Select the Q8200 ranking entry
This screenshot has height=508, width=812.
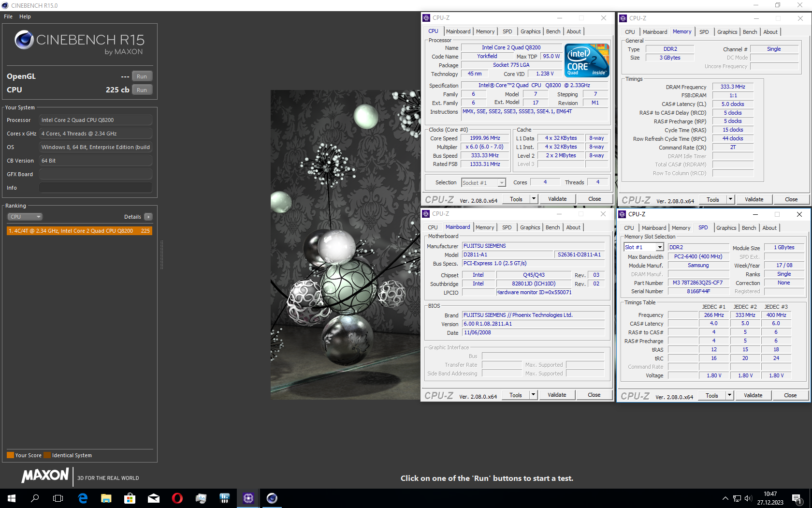tap(79, 231)
